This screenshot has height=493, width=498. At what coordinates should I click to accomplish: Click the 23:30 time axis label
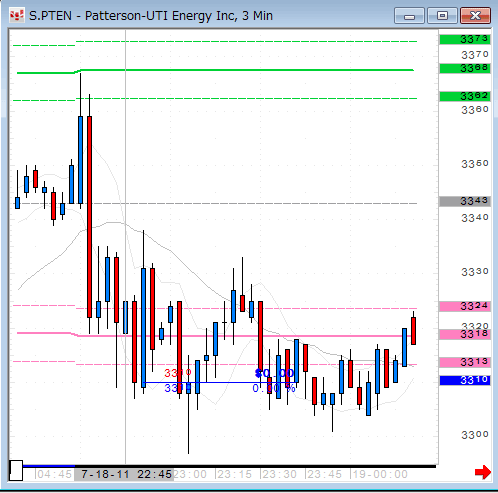(x=279, y=474)
